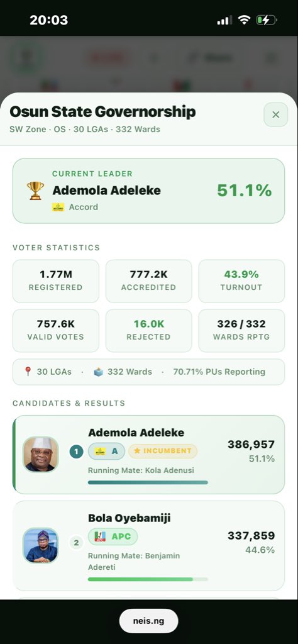Screen dimensions: 298x644
Task: Tap the red location pin icon
Action: point(28,371)
